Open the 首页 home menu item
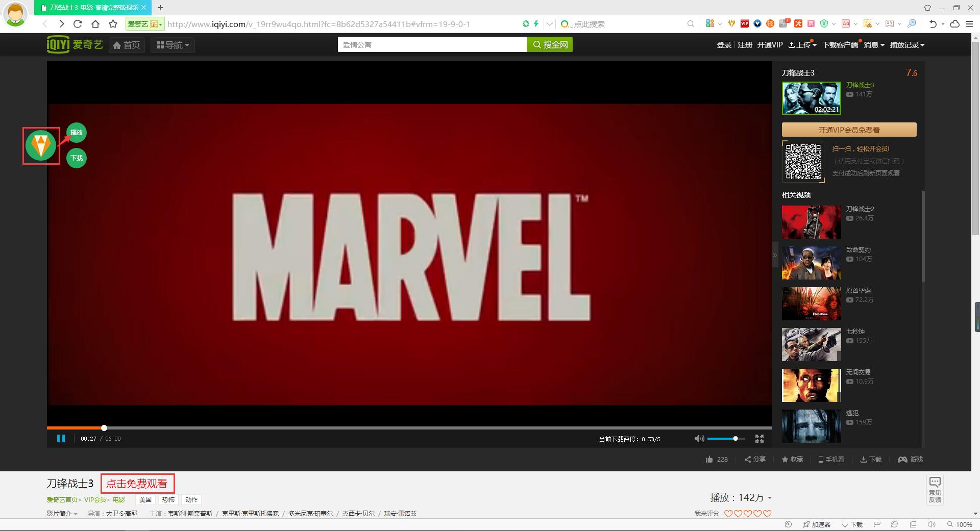The width and height of the screenshot is (980, 531). point(127,45)
